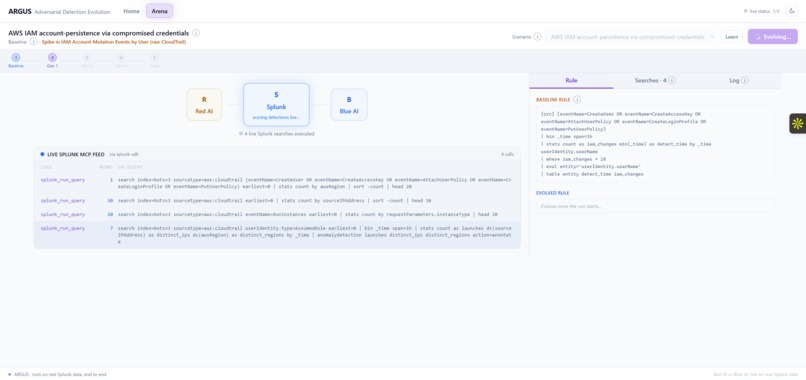Viewport: 806px width, 380px height.
Task: Click the live status indicator dot
Action: point(745,11)
